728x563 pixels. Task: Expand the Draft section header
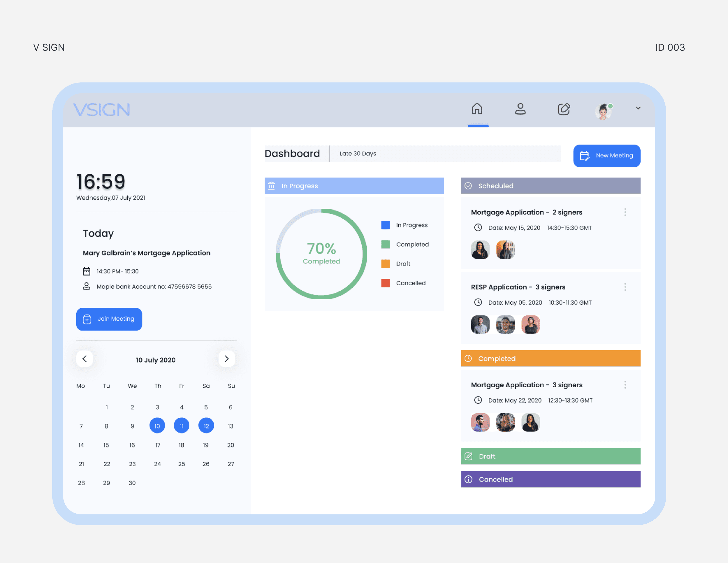pos(550,456)
